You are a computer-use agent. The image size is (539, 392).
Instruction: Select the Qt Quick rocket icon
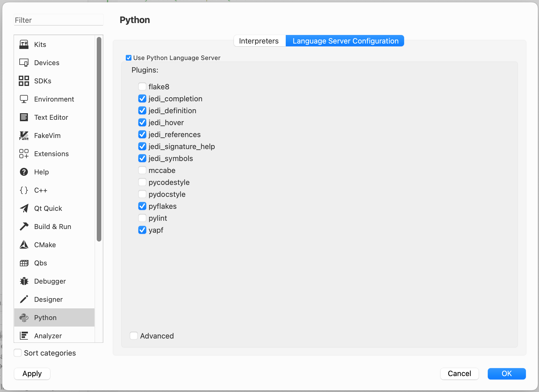(x=24, y=208)
